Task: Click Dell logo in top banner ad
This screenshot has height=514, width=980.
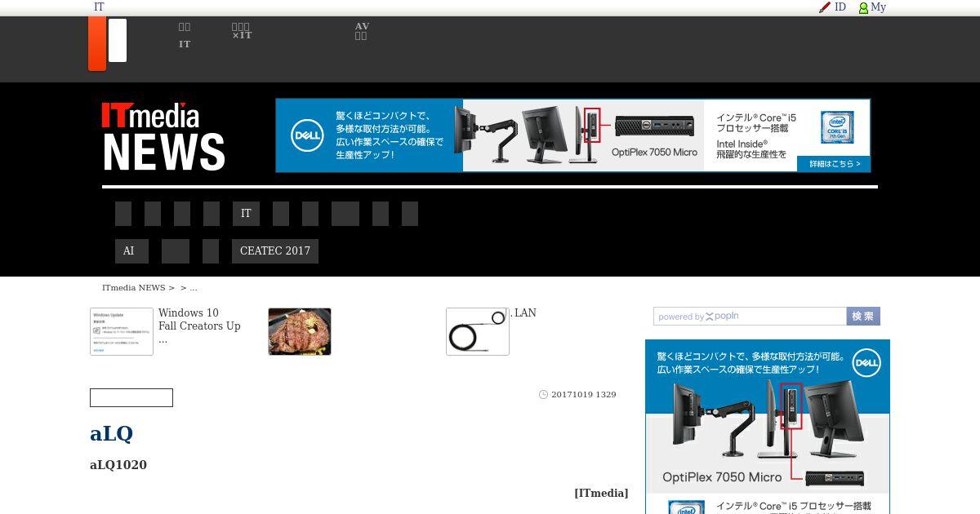Action: pos(308,135)
